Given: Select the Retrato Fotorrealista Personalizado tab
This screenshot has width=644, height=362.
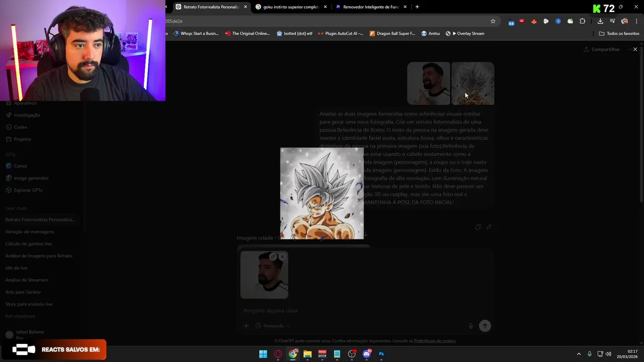Looking at the screenshot, I should coord(207,7).
